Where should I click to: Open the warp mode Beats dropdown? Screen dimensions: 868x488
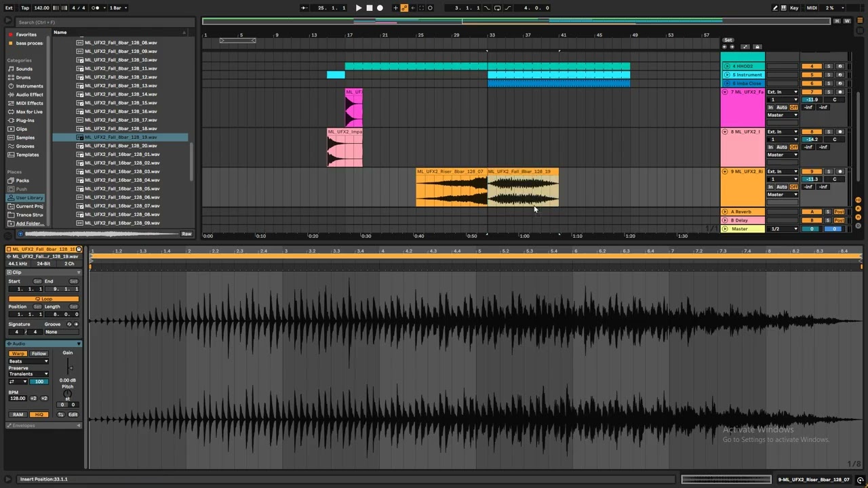pyautogui.click(x=28, y=361)
